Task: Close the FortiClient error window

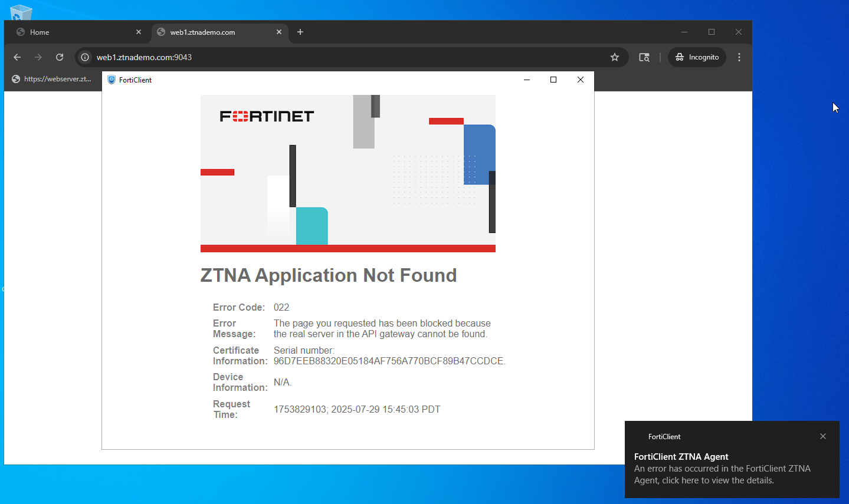Action: point(581,80)
